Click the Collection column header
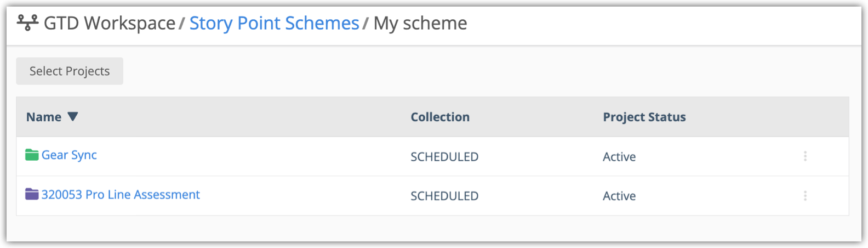Screen dimensions: 868x248 (440, 117)
